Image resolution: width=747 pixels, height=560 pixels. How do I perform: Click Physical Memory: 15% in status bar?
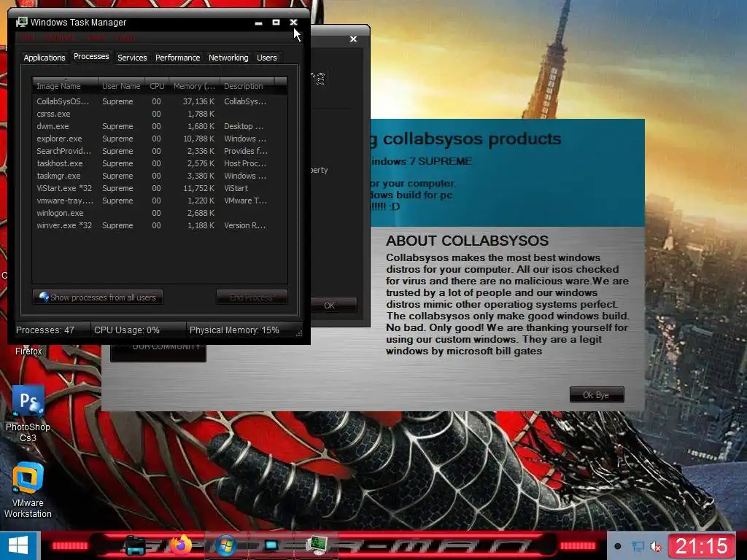234,330
